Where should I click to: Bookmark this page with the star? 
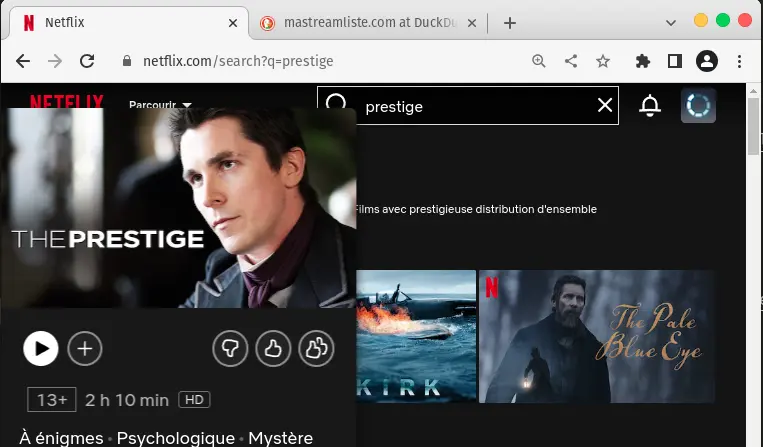pos(603,61)
